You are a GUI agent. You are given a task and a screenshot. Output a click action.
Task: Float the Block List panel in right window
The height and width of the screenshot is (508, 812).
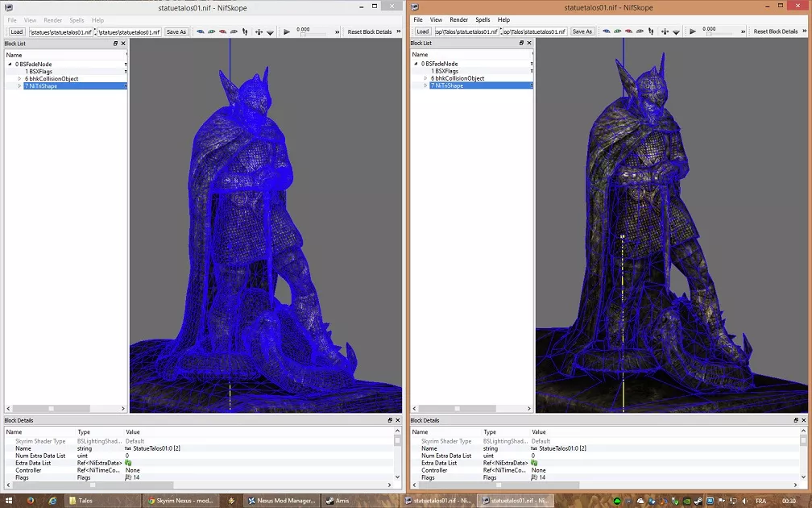point(521,43)
